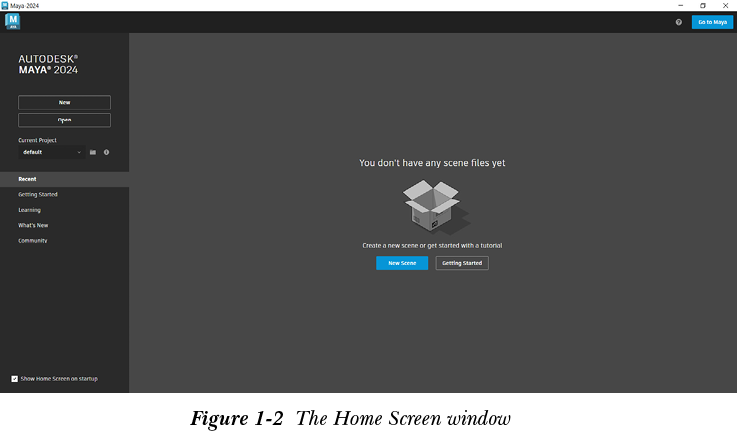This screenshot has height=436, width=737.
Task: Click the Open button in sidebar
Action: pos(64,120)
